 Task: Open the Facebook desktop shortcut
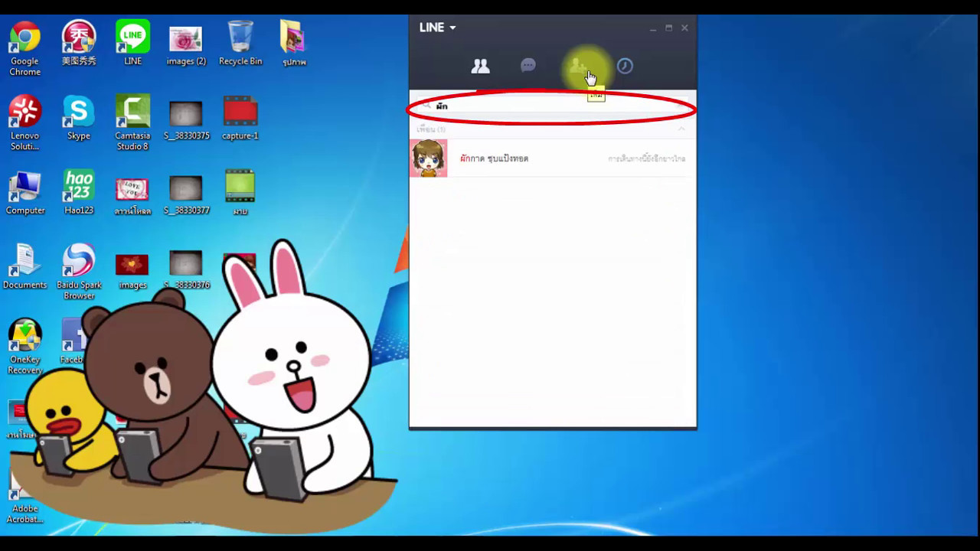point(72,342)
